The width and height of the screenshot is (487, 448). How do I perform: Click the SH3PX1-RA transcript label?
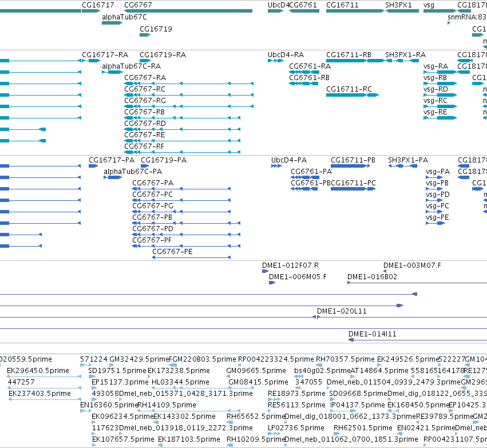pyautogui.click(x=406, y=55)
